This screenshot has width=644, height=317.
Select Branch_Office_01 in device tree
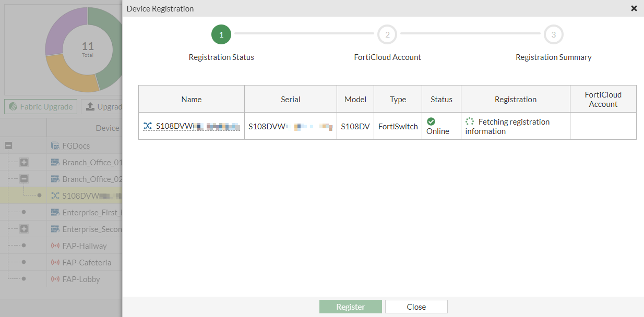(x=61, y=162)
